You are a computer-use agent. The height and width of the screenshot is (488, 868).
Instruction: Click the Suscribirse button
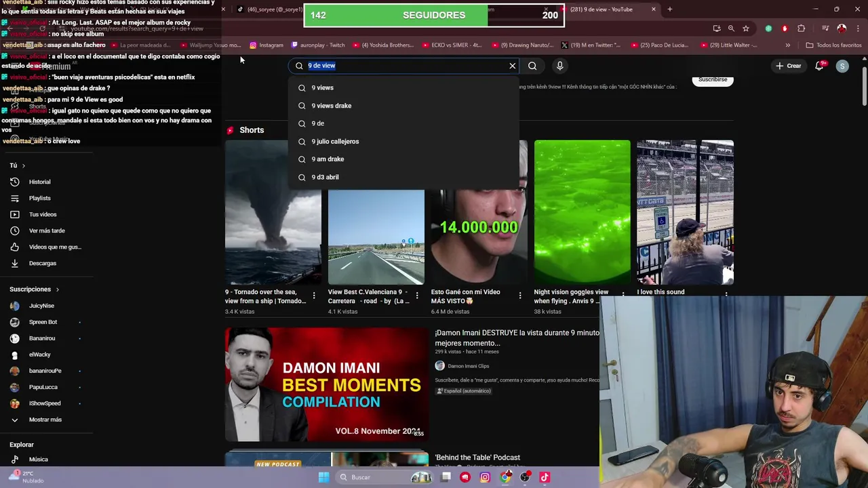pyautogui.click(x=713, y=79)
